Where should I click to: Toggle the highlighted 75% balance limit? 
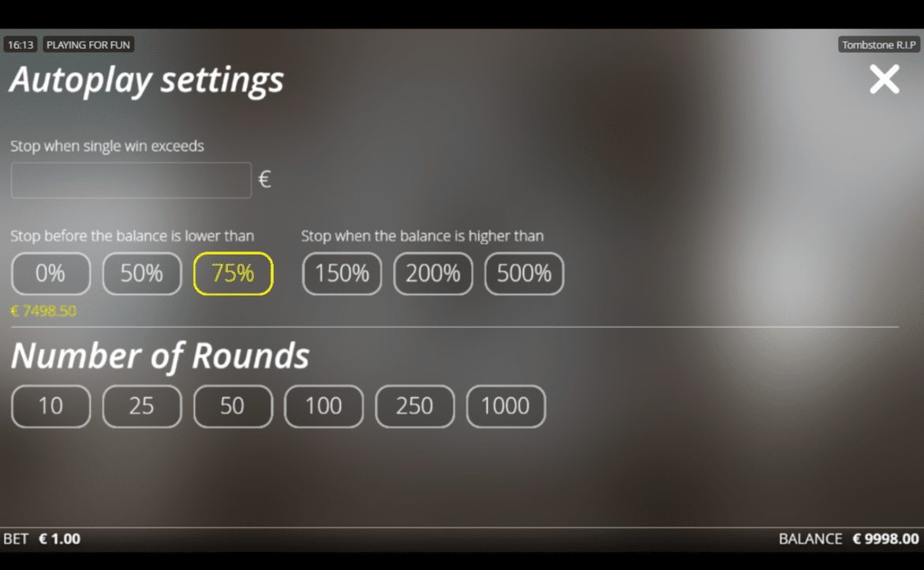[233, 274]
